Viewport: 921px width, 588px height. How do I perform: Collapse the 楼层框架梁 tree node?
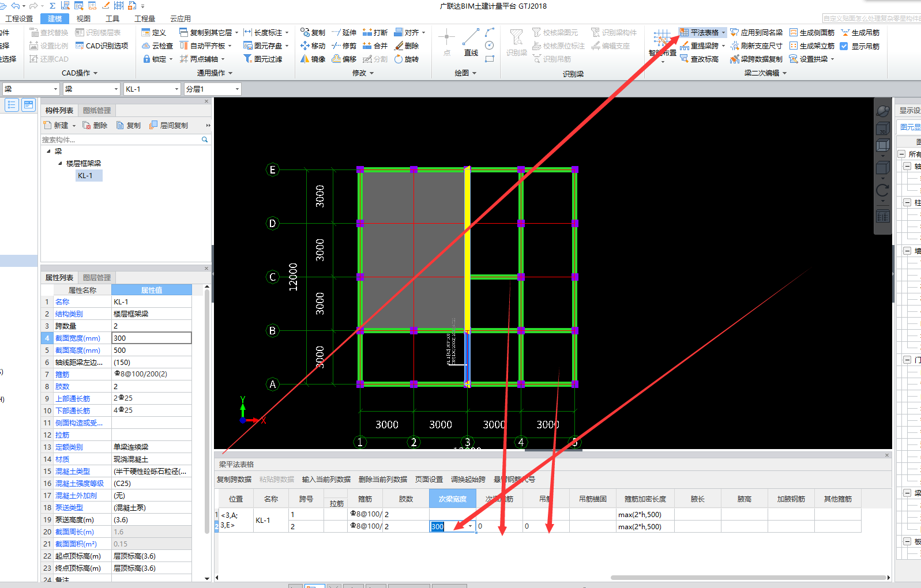(x=60, y=163)
